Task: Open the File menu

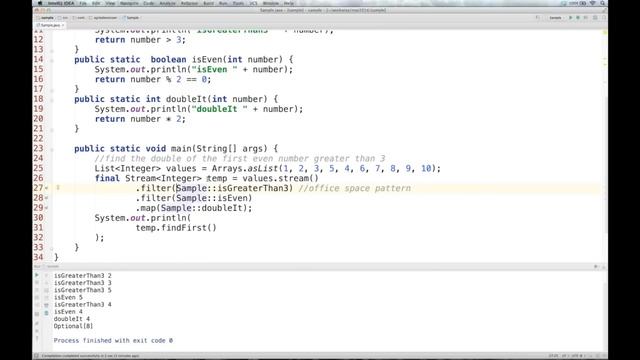Action: click(83, 3)
